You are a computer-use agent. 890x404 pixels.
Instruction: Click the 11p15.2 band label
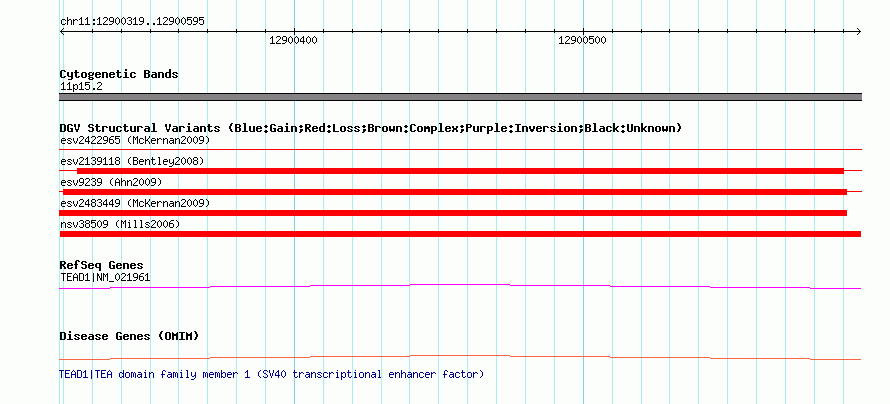[x=81, y=87]
